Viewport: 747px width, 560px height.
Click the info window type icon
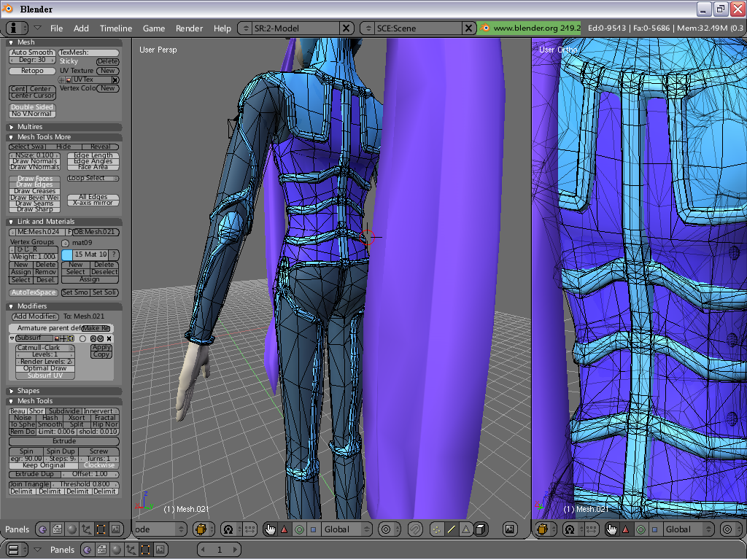[x=13, y=28]
